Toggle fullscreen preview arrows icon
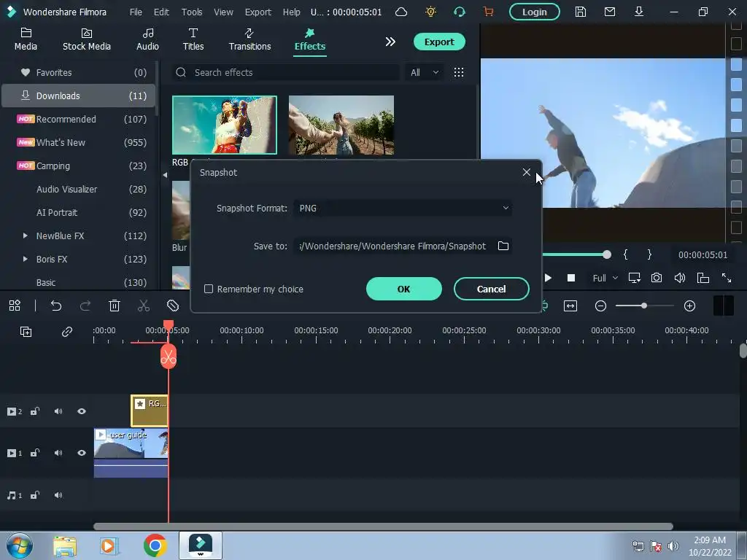Viewport: 747px width, 560px height. pyautogui.click(x=726, y=278)
